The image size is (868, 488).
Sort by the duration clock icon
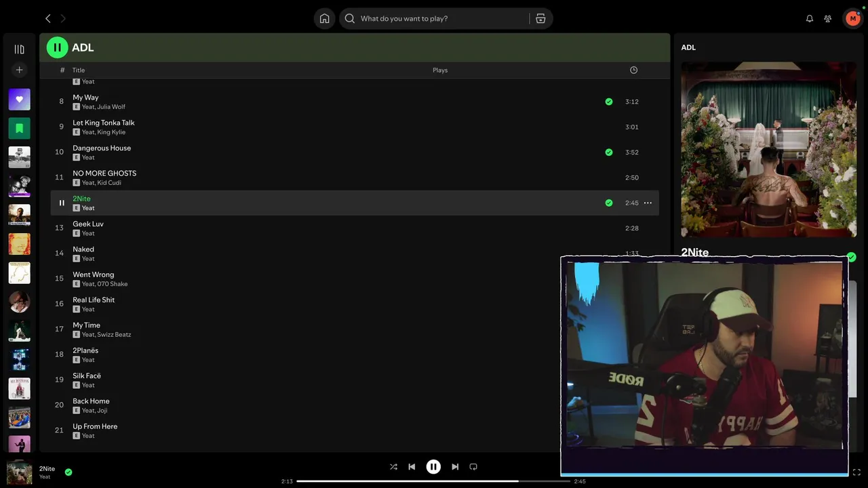[x=633, y=70]
